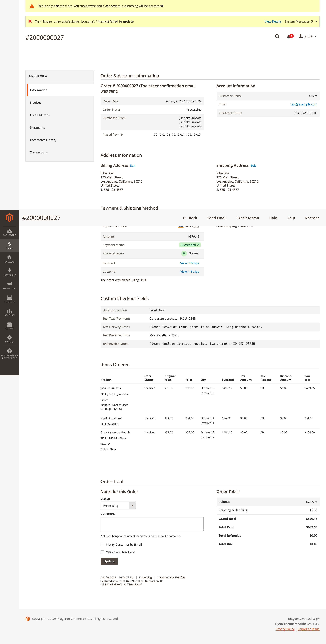Open the admin search magnifier icon
This screenshot has width=326, height=644.
[x=277, y=37]
